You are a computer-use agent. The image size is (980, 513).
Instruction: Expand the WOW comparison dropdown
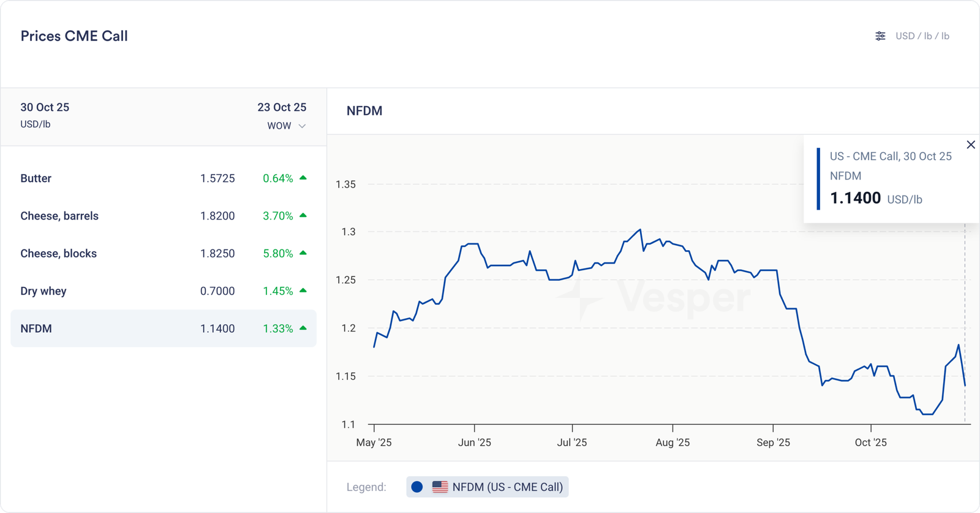point(285,126)
